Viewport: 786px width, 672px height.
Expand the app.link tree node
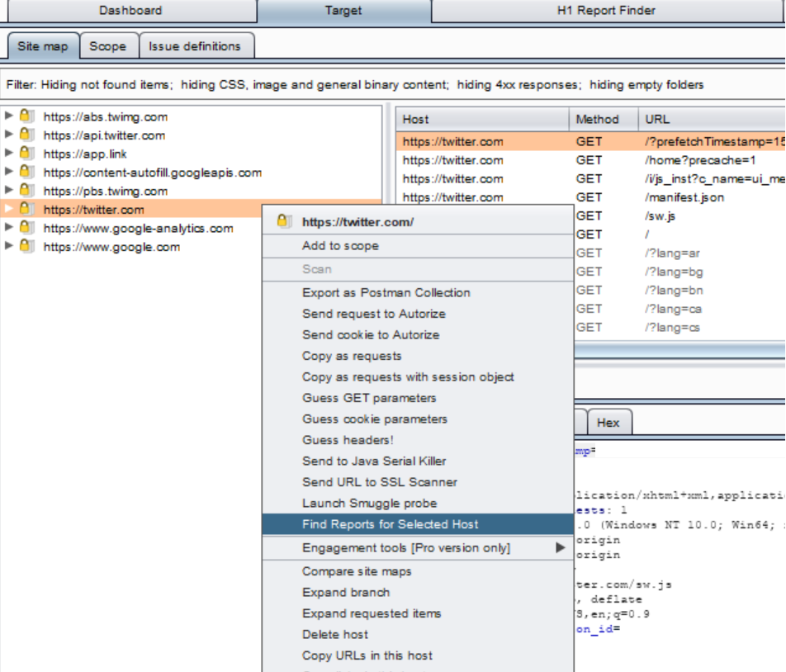[x=8, y=153]
